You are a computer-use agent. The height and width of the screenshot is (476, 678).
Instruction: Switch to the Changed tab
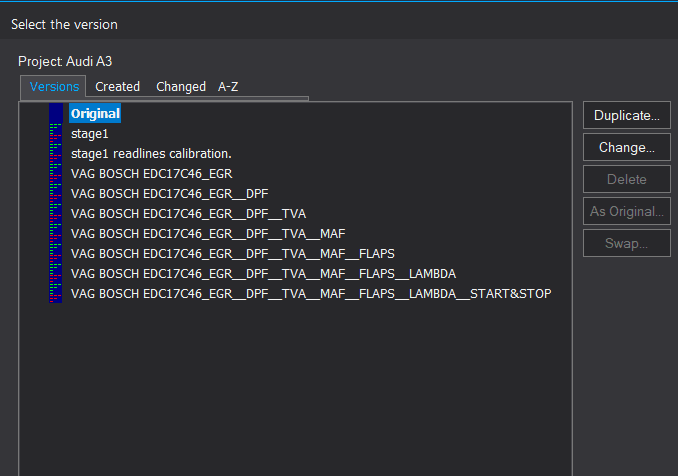tap(181, 87)
